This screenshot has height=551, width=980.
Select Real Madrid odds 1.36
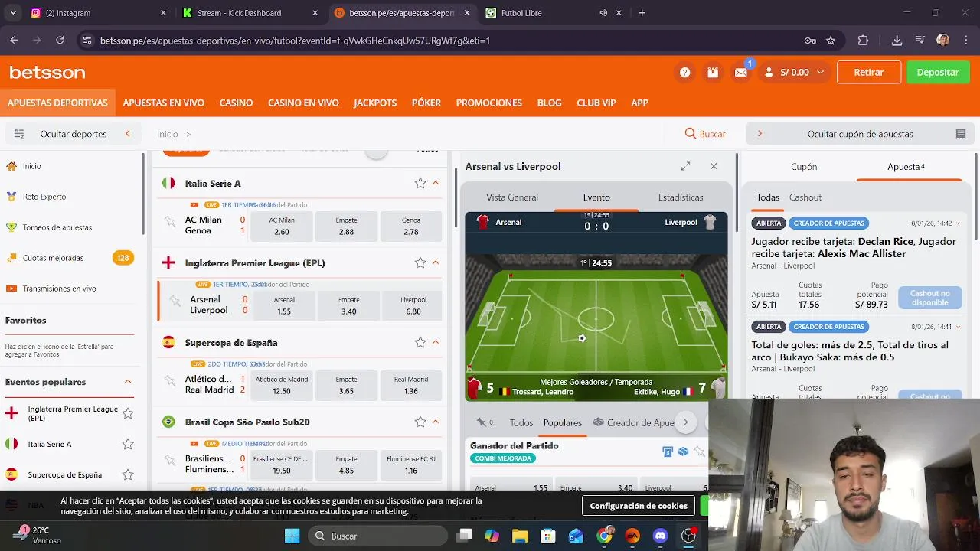pyautogui.click(x=411, y=385)
